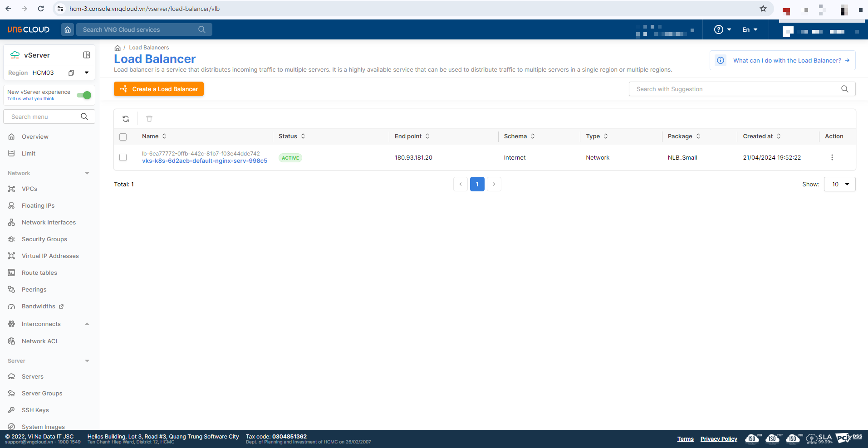
Task: Open Security Groups in the sidebar
Action: [x=44, y=239]
